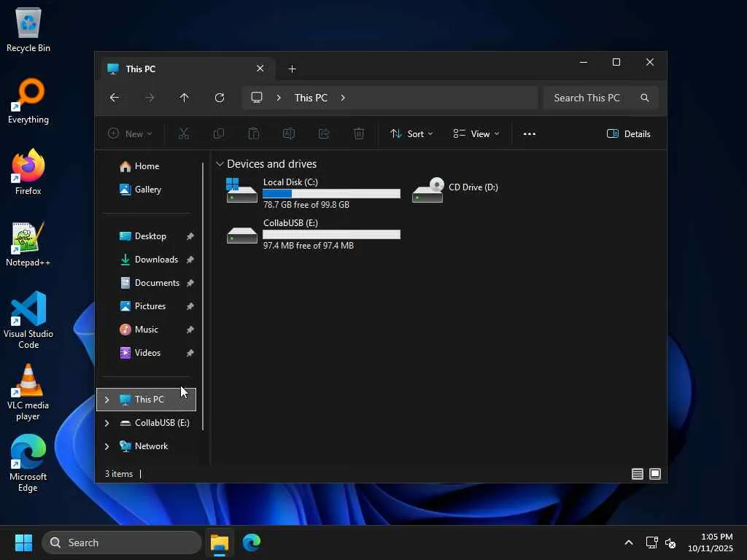
Task: Unpin Pictures from quick access
Action: click(190, 306)
